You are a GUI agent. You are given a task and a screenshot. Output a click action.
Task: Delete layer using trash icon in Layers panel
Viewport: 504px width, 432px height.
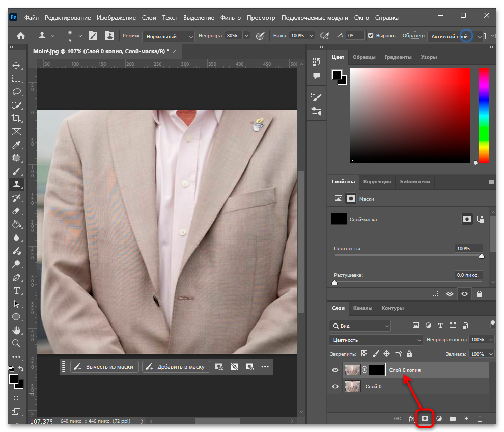tap(480, 418)
